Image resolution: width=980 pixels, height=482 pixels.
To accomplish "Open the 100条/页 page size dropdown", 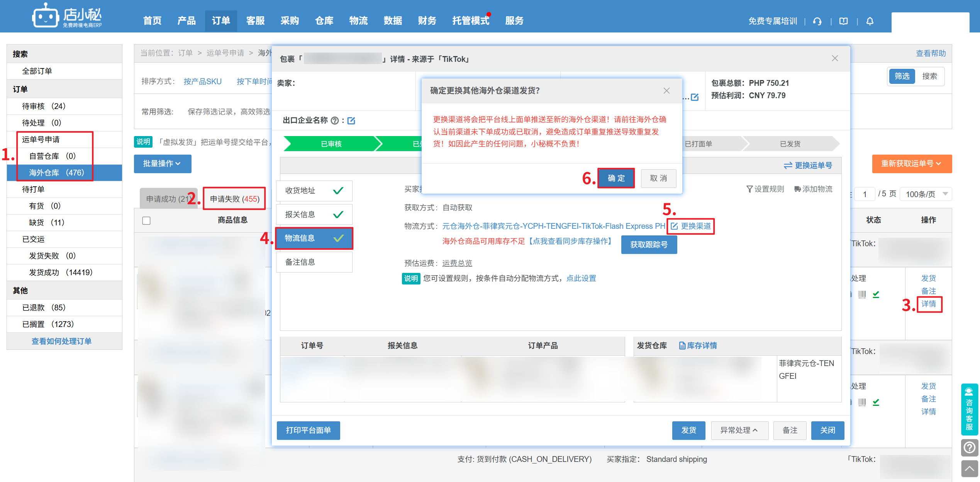I will 926,194.
